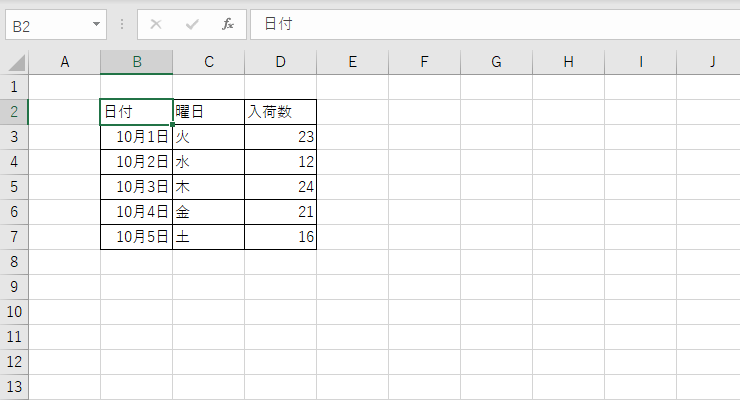Select row 7 header
The image size is (740, 400).
pyautogui.click(x=14, y=237)
